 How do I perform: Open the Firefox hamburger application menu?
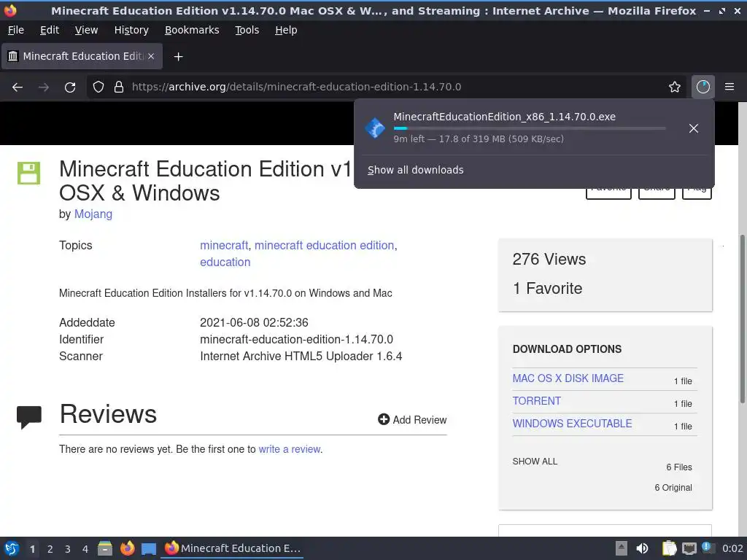pyautogui.click(x=729, y=87)
